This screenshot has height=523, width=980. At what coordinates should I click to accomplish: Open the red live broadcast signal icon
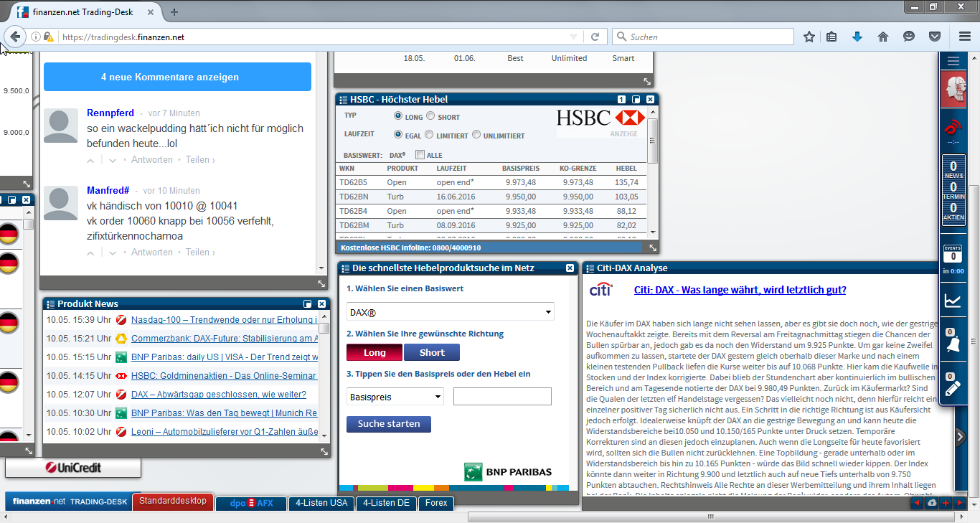953,128
